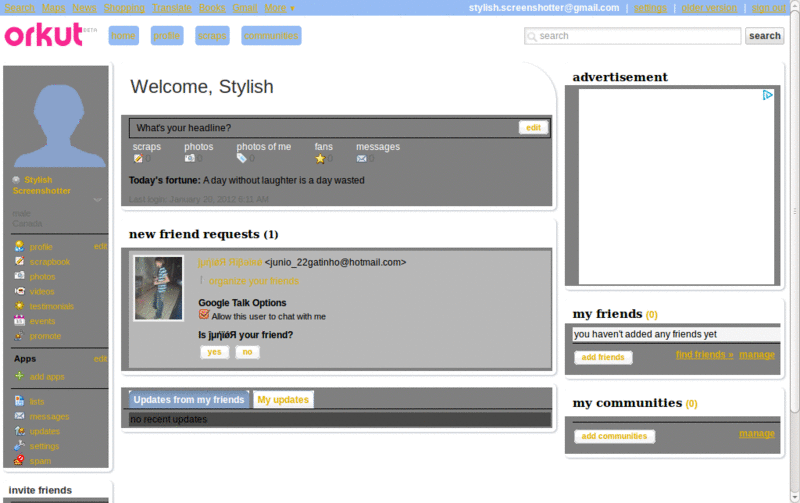Expand the arrow below Stylish Screenshotter name

pos(97,200)
